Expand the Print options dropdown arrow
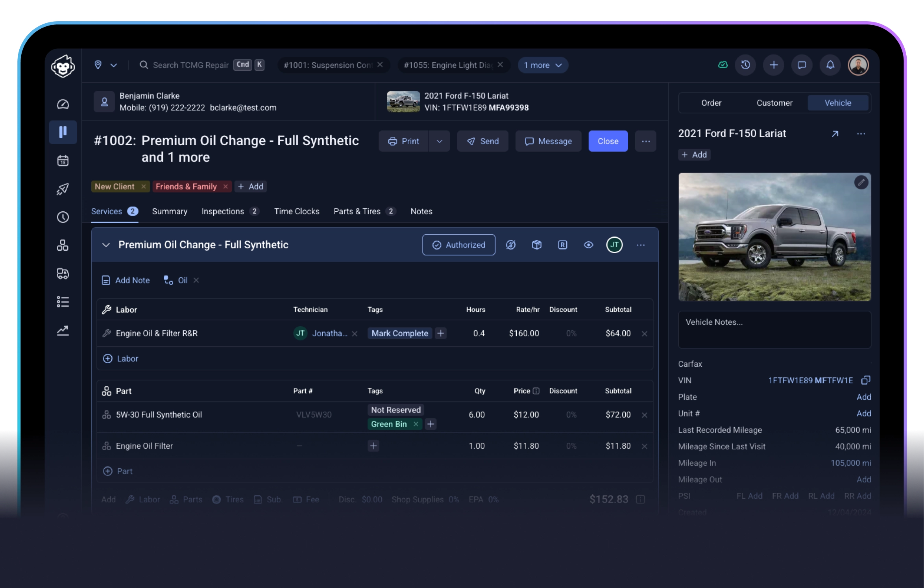The width and height of the screenshot is (924, 588). point(440,141)
